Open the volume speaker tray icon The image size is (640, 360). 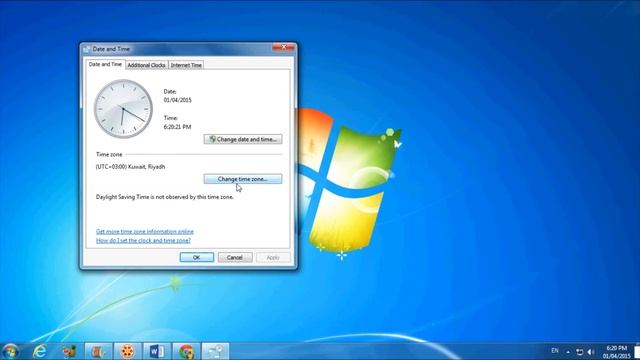click(590, 351)
